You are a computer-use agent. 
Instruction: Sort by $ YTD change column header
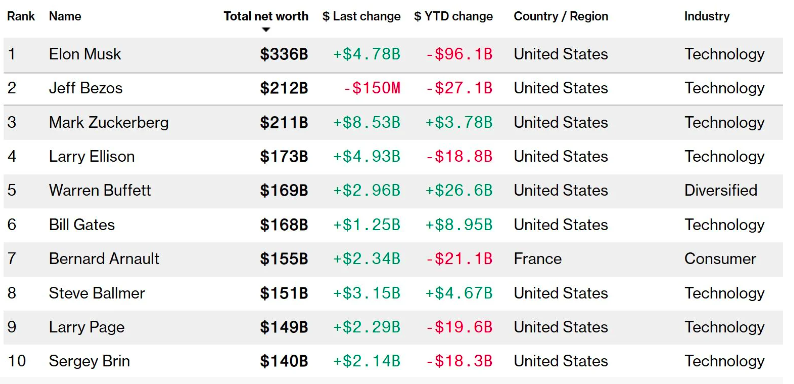[453, 16]
